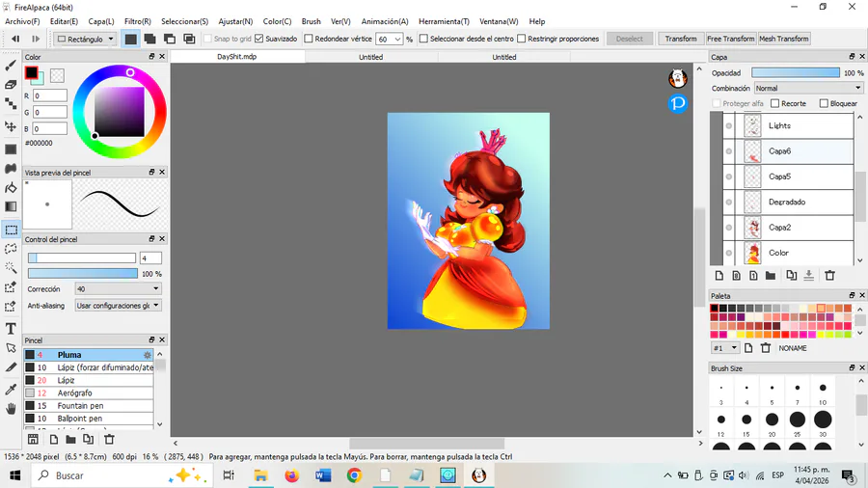This screenshot has width=868, height=488.
Task: Choose new selection mode icon
Action: (130, 39)
